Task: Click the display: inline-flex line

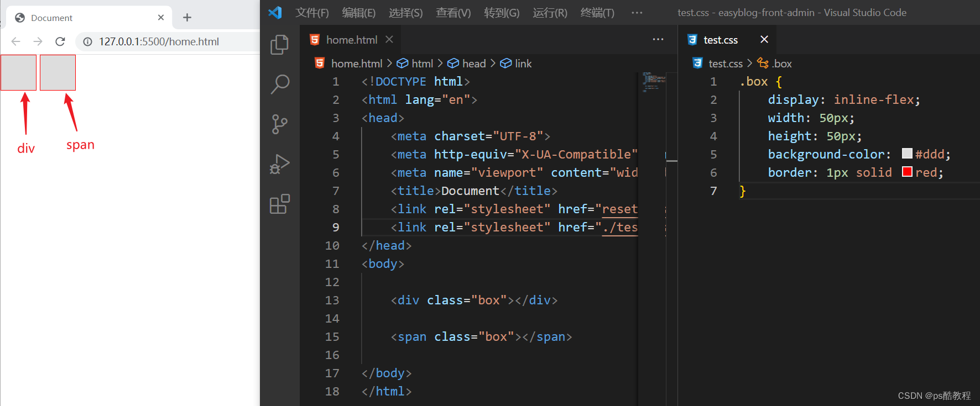Action: [x=844, y=99]
